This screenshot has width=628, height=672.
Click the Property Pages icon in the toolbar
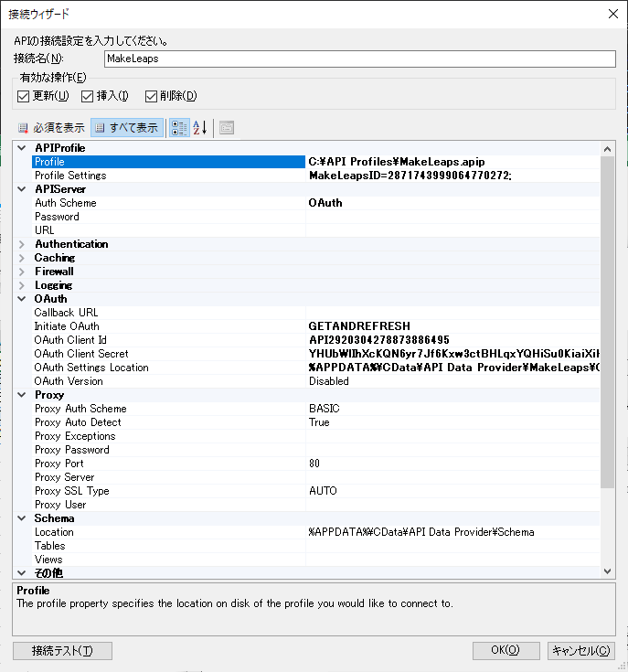227,128
